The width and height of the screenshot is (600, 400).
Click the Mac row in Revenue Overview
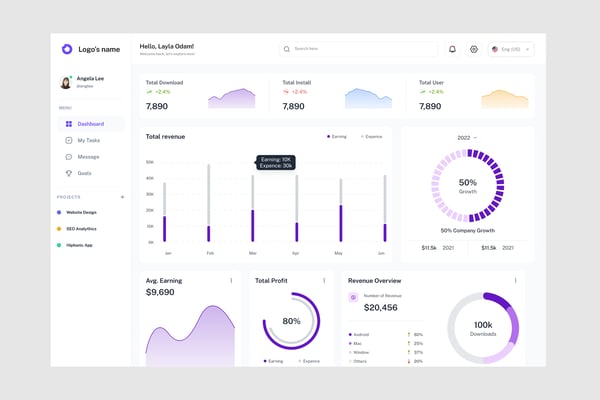point(386,343)
